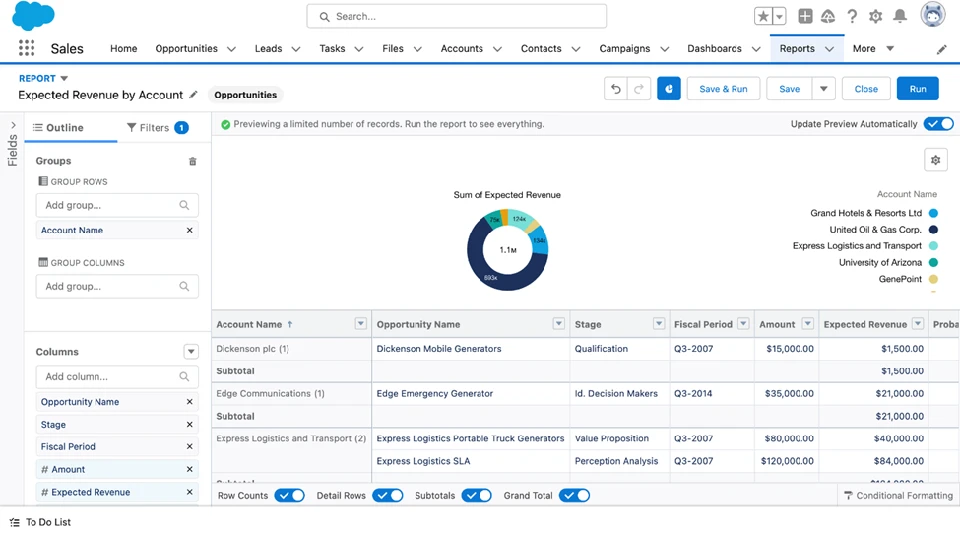
Task: Remove the Amount column
Action: (x=189, y=469)
